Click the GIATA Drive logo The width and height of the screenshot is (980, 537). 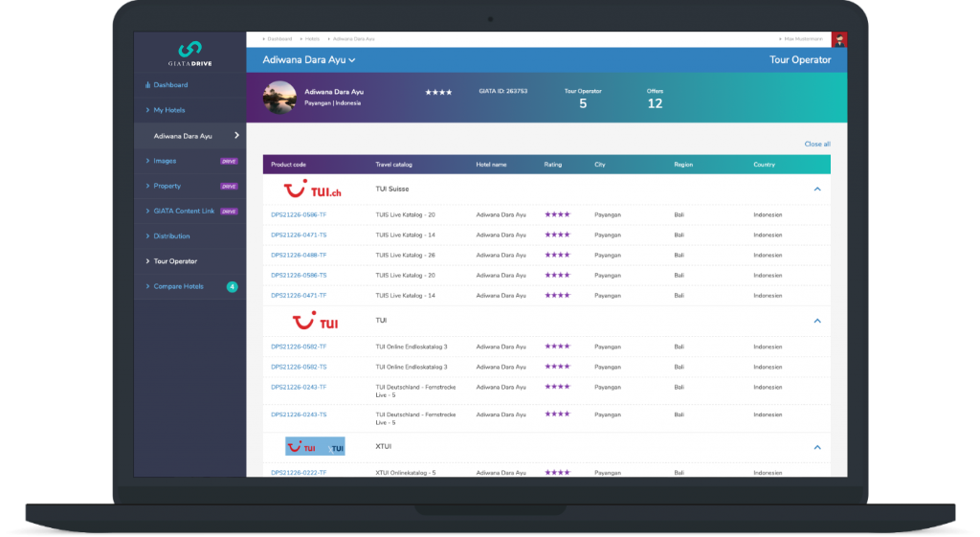pyautogui.click(x=189, y=52)
